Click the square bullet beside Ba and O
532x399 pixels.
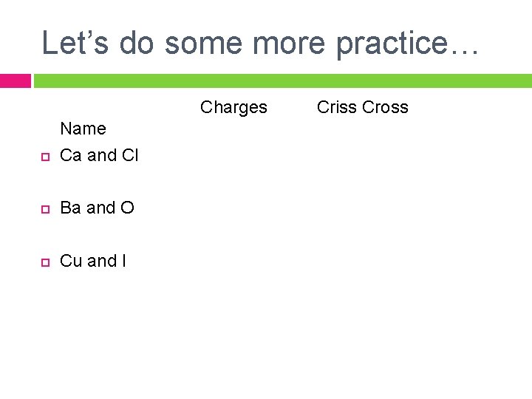pos(44,210)
